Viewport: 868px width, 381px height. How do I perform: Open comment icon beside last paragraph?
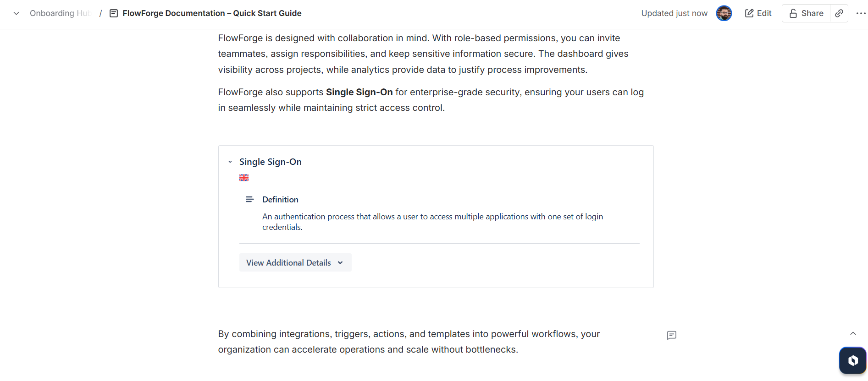[672, 335]
